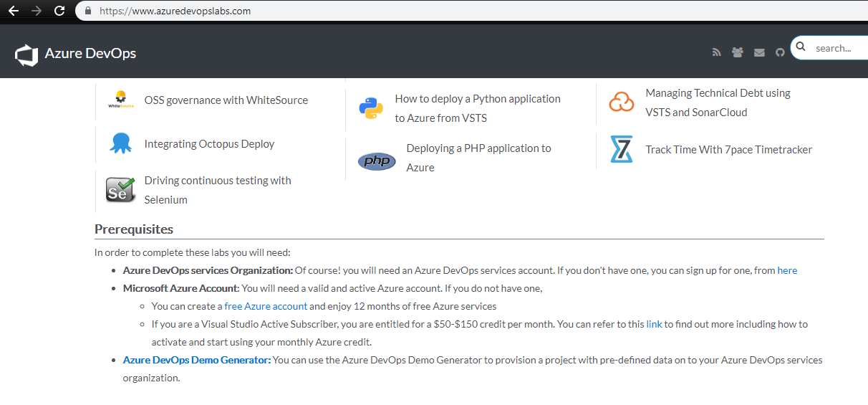Click the Selenium logo icon
The image size is (868, 405).
(120, 190)
